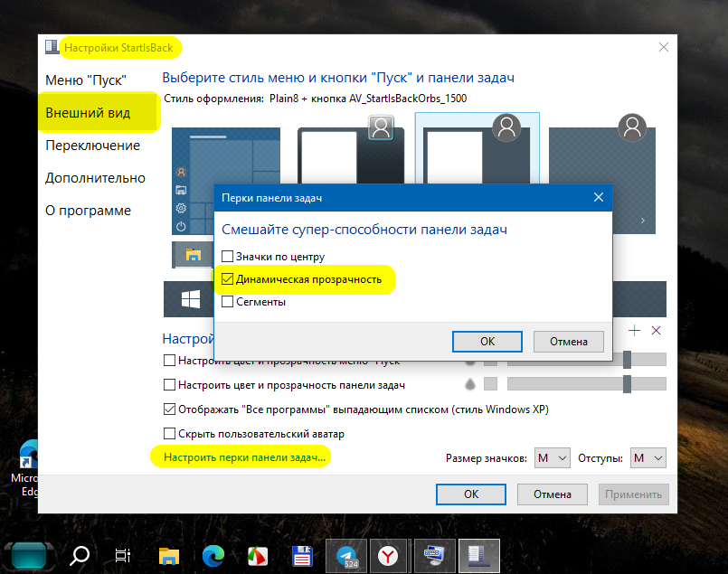Confirm taskbar perks dialog with OK

pos(487,342)
